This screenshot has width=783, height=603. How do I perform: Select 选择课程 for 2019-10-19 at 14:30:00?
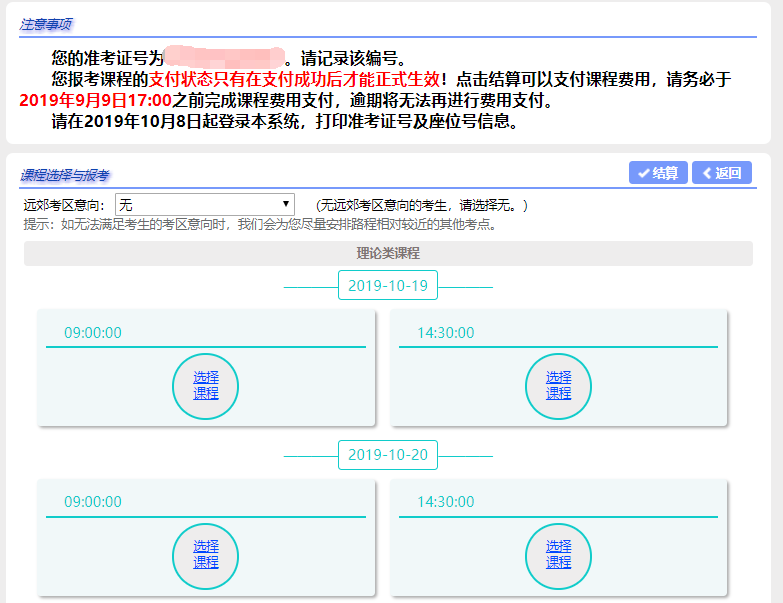558,385
